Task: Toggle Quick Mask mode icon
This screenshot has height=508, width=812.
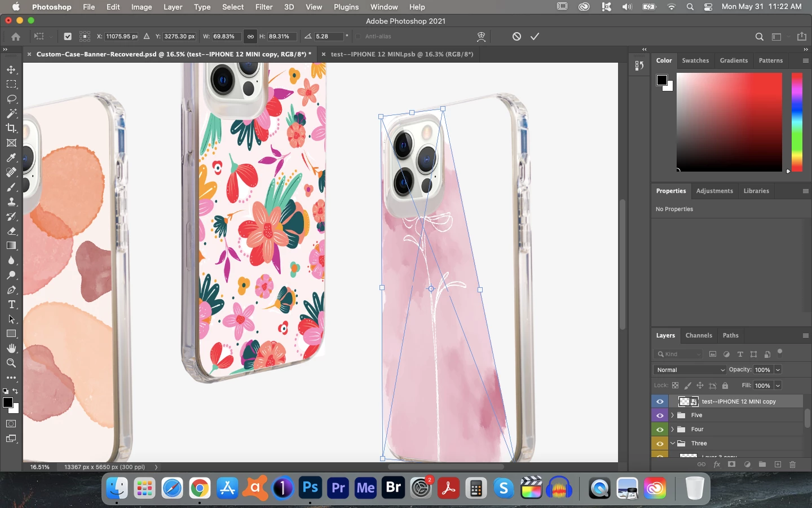Action: pos(11,424)
